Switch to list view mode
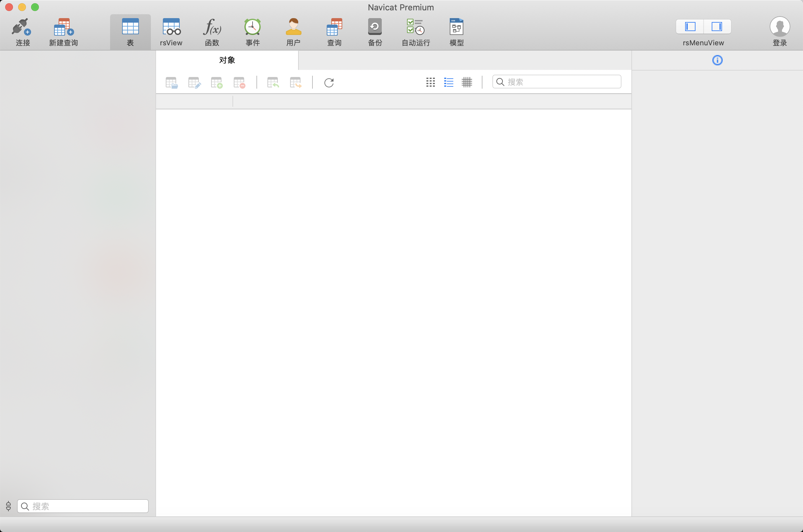The width and height of the screenshot is (803, 532). pyautogui.click(x=448, y=82)
